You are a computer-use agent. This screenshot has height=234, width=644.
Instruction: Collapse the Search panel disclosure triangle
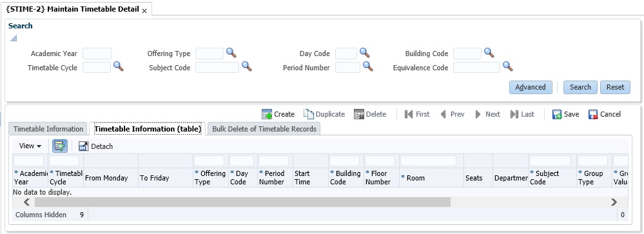coord(14,38)
